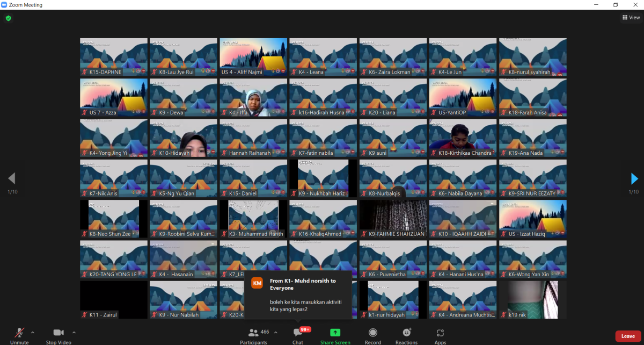Open the Chat panel
This screenshot has width=644, height=345.
click(x=297, y=335)
